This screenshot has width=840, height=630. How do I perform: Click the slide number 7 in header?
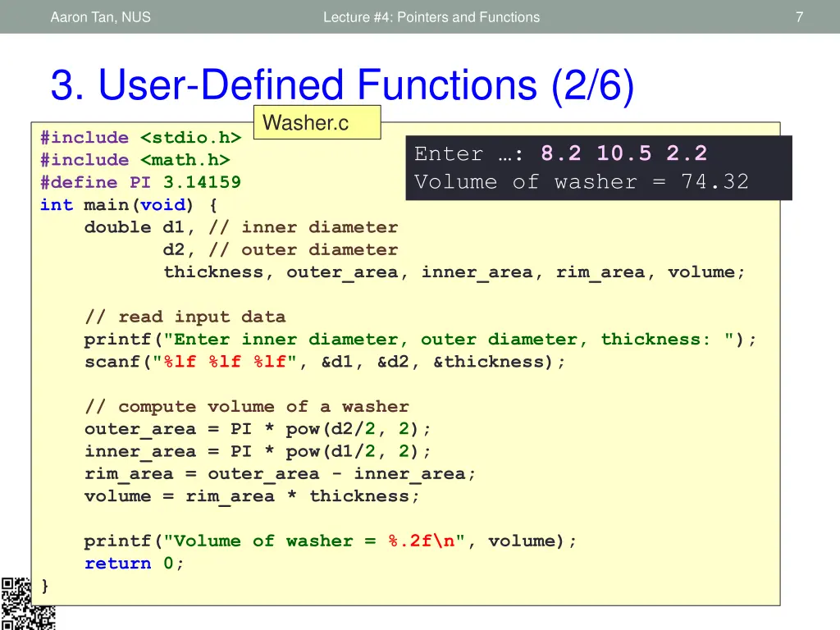coord(799,16)
